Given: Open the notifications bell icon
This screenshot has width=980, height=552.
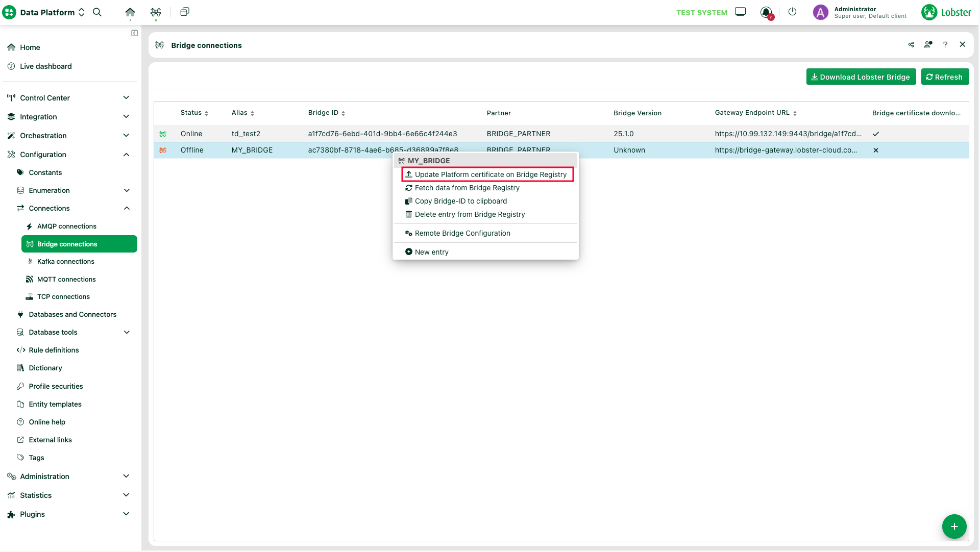Looking at the screenshot, I should (x=766, y=12).
